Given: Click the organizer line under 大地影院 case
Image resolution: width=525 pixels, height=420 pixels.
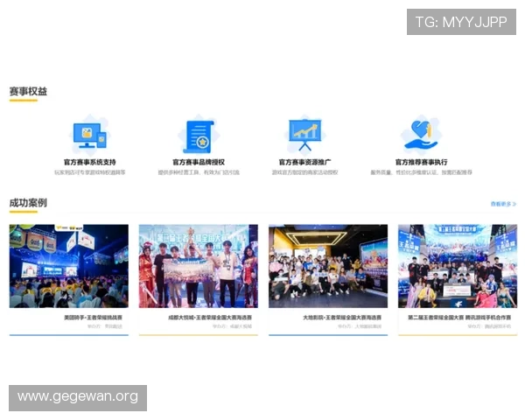Looking at the screenshot, I should [360, 326].
